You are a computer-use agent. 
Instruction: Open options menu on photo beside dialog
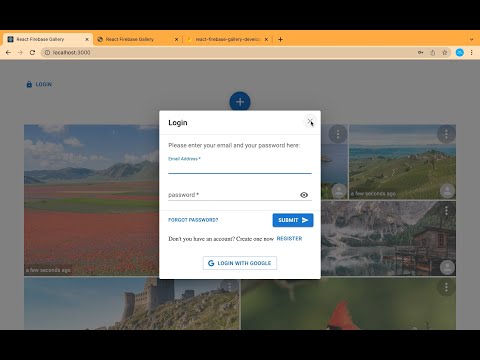(x=338, y=134)
